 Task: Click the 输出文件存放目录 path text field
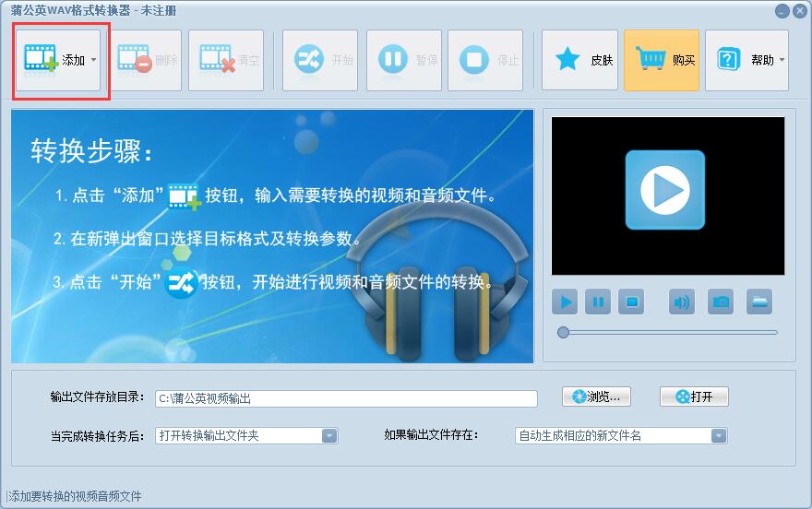[x=345, y=398]
